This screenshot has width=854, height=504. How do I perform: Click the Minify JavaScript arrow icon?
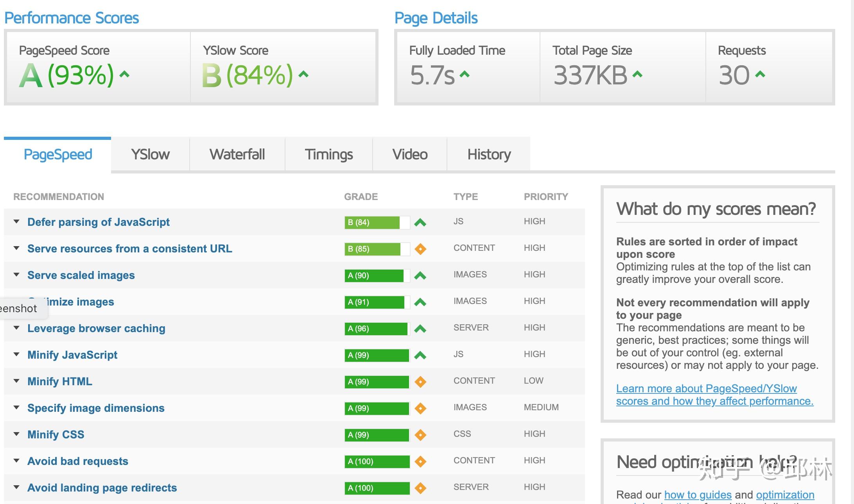[x=420, y=355]
